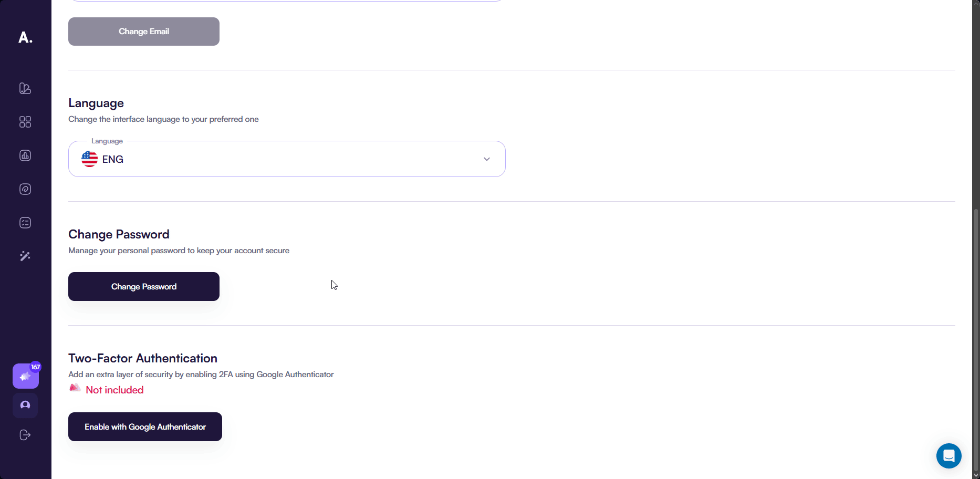The image size is (980, 479).
Task: Open the color swatches sidebar icon
Action: tap(25, 88)
